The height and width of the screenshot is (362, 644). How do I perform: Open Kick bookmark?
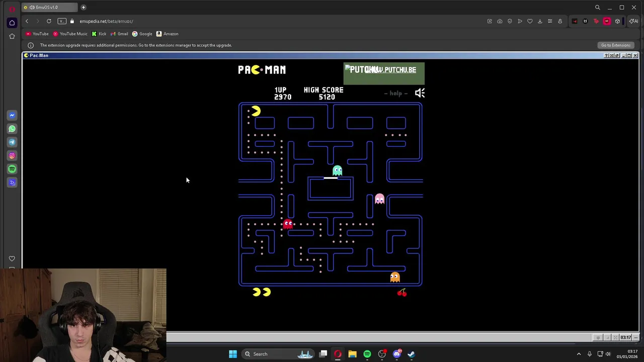tap(99, 34)
